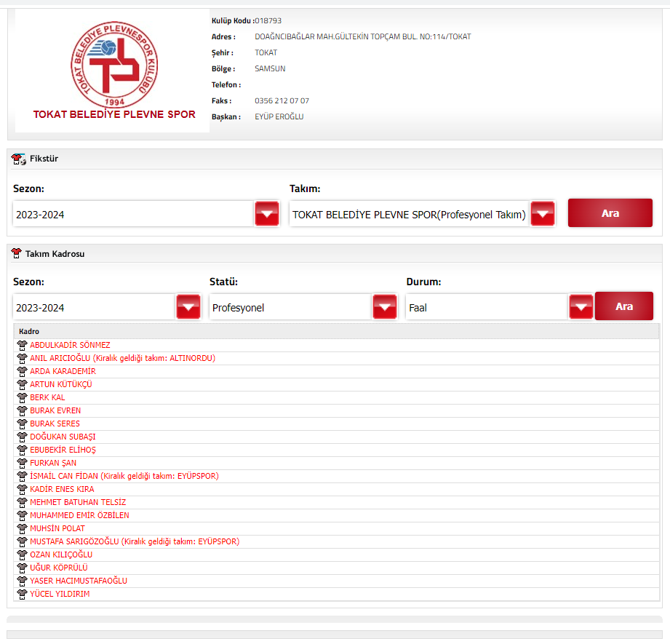The height and width of the screenshot is (644, 670).
Task: Open the Takım Kadrosu Sezon dropdown arrow
Action: (188, 307)
